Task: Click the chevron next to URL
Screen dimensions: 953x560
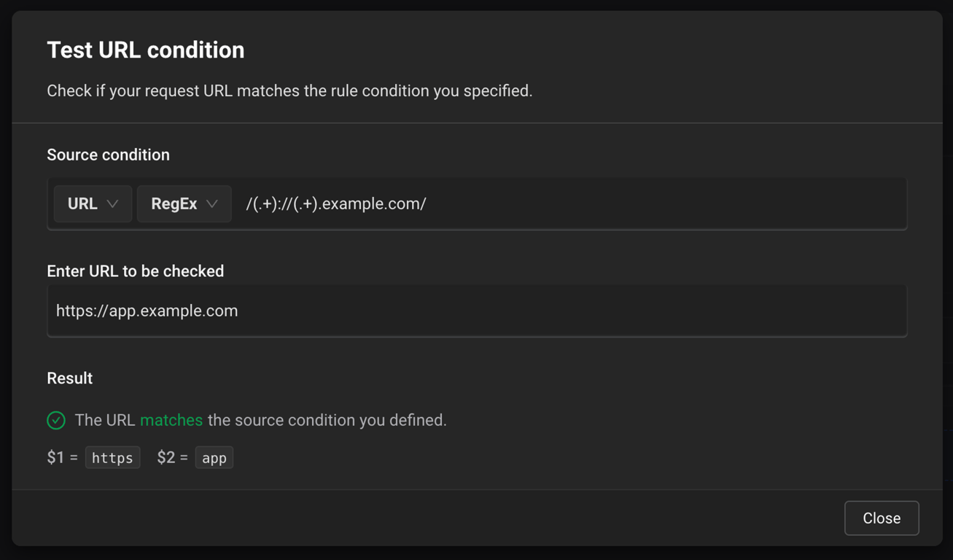Action: click(112, 204)
